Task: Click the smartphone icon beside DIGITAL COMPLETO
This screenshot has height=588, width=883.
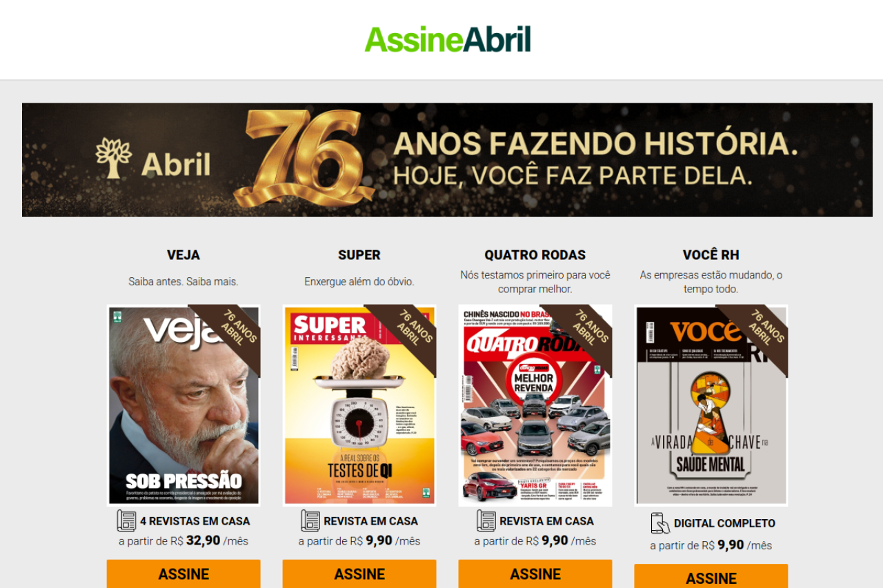Action: point(660,523)
